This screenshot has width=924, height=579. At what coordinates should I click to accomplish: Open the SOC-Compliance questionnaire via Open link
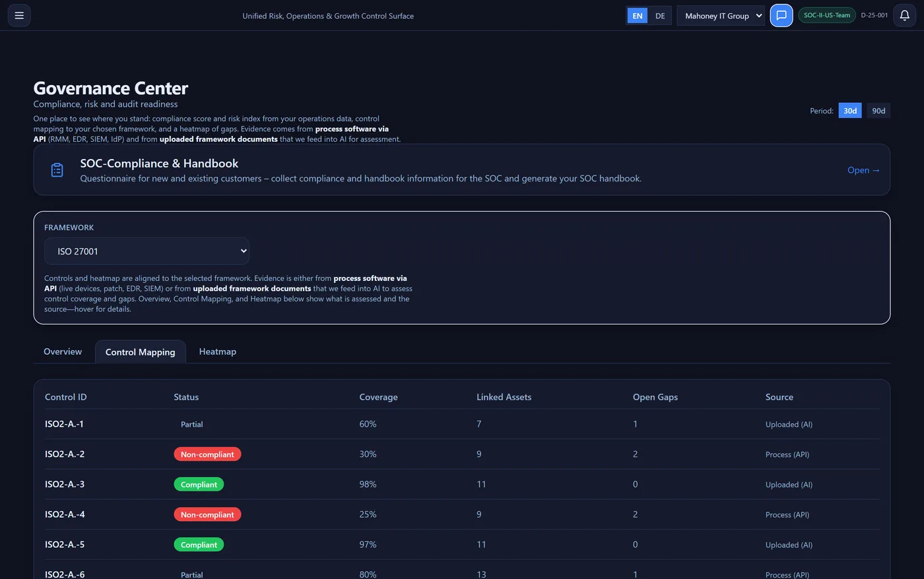tap(863, 169)
